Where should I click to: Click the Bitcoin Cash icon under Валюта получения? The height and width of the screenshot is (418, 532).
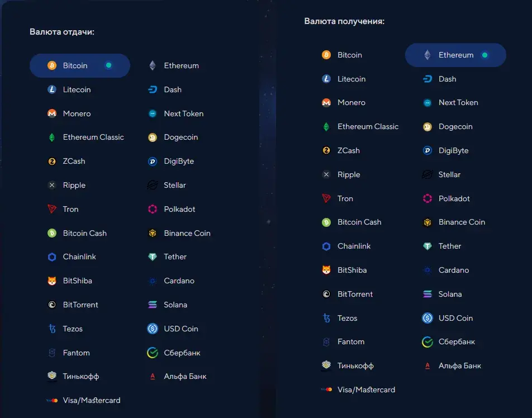point(326,222)
